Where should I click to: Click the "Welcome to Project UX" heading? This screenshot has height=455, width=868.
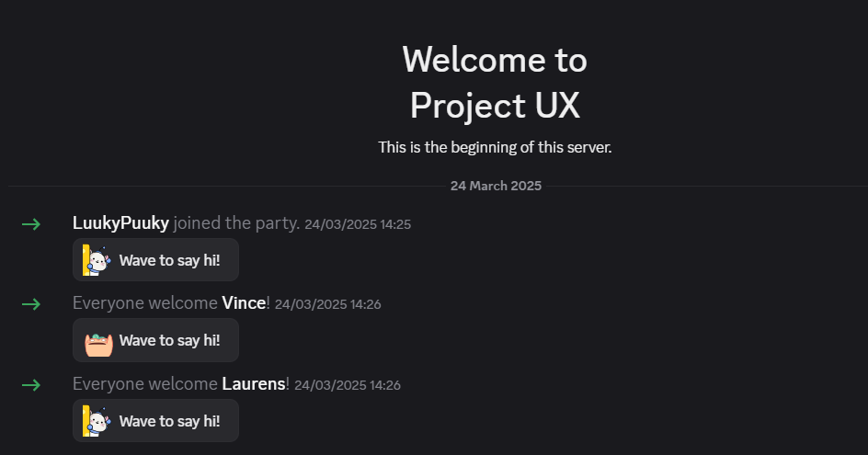click(495, 83)
